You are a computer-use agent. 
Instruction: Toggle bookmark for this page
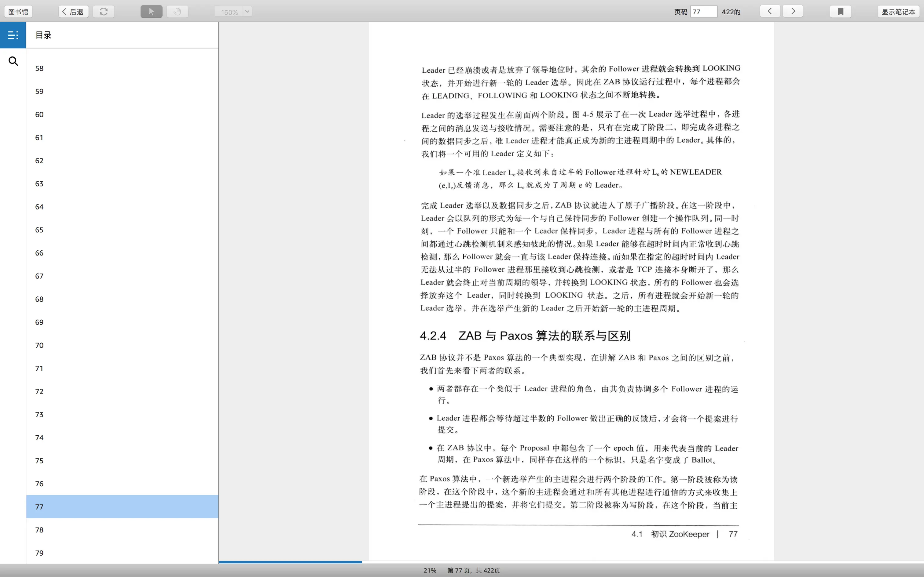point(840,12)
